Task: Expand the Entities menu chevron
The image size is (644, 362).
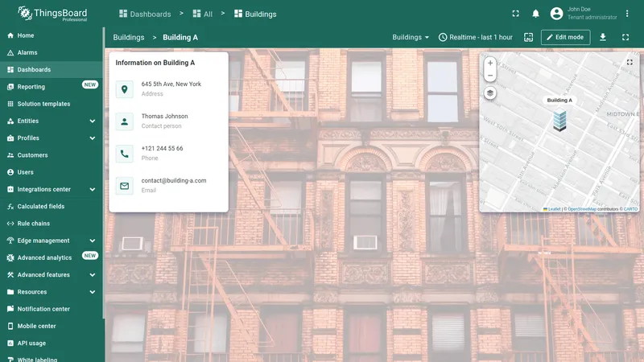Action: pyautogui.click(x=93, y=121)
